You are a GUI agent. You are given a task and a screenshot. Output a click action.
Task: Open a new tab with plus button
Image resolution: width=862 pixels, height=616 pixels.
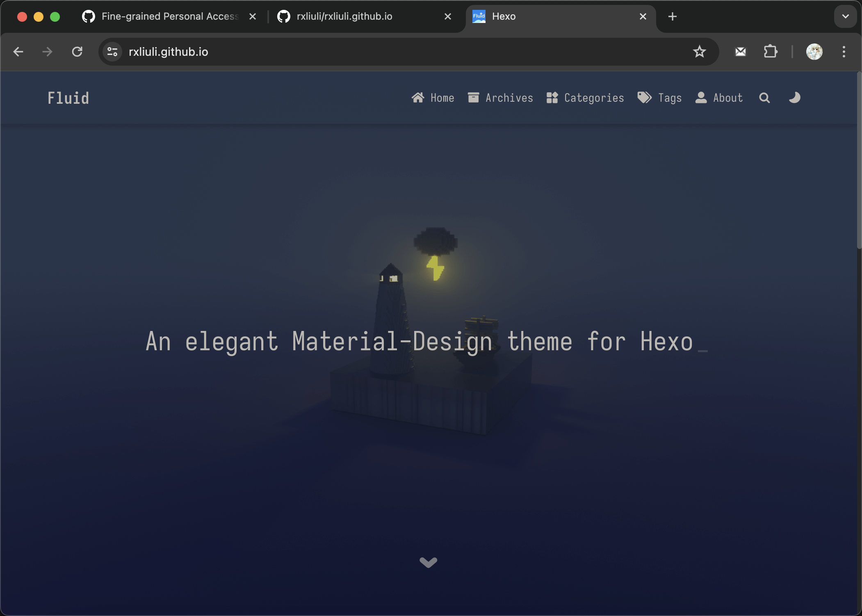click(x=672, y=16)
